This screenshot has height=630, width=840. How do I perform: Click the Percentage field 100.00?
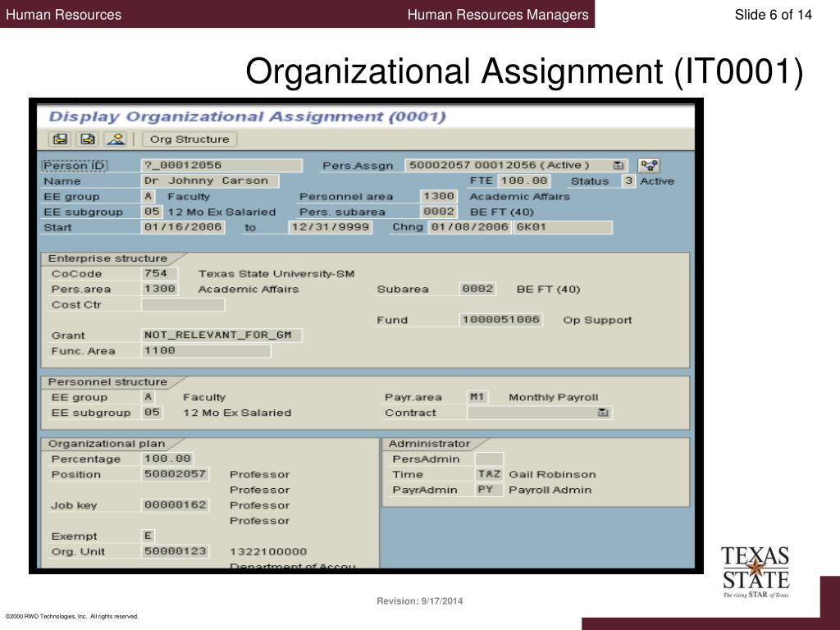point(167,459)
